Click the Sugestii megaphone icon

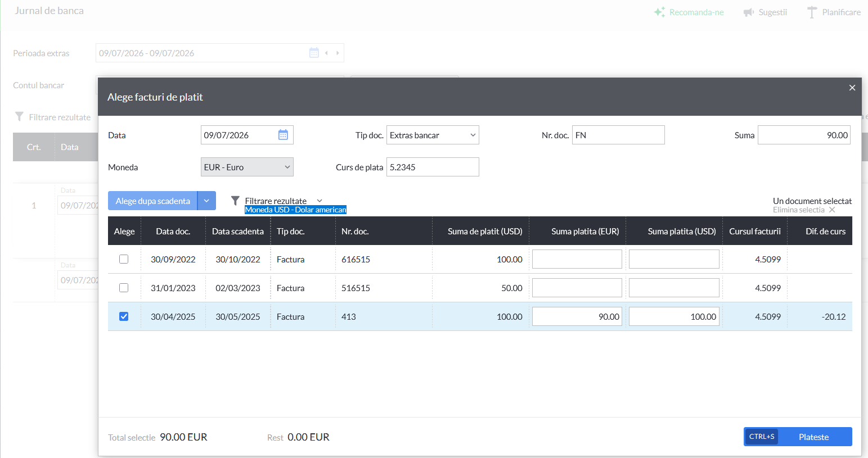click(749, 12)
